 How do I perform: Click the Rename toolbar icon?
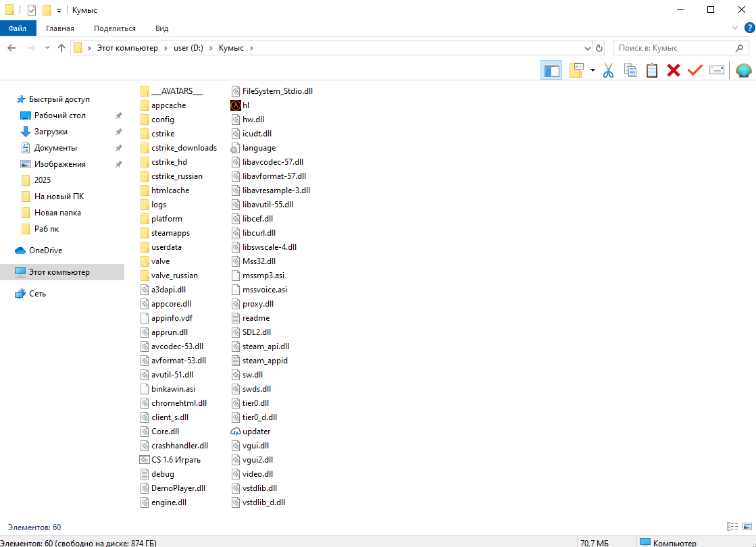click(717, 70)
